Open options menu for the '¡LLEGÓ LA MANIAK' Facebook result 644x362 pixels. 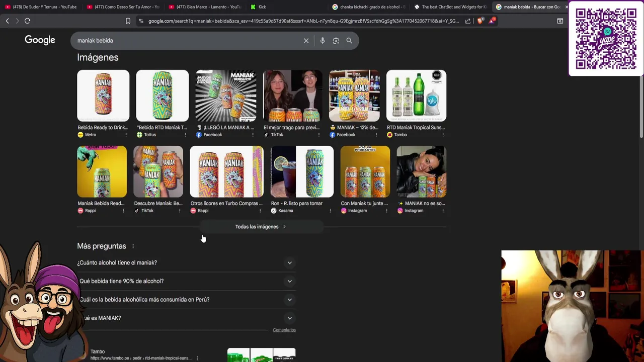[253, 135]
